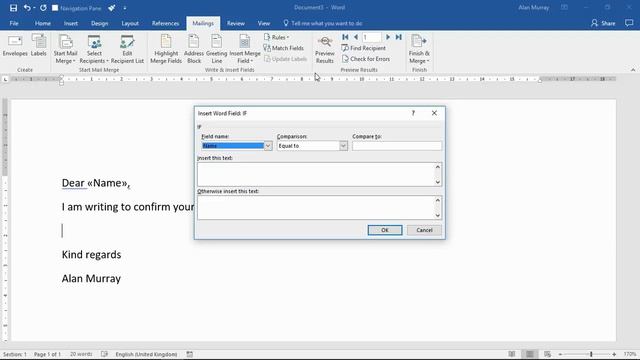Screen dimensions: 640x360
Task: Click the Compare to input field
Action: (397, 146)
